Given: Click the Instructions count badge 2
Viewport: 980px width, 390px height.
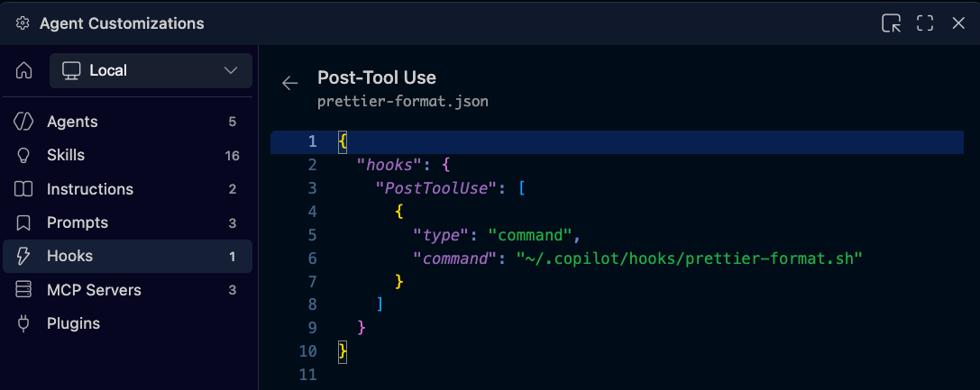Looking at the screenshot, I should point(233,189).
